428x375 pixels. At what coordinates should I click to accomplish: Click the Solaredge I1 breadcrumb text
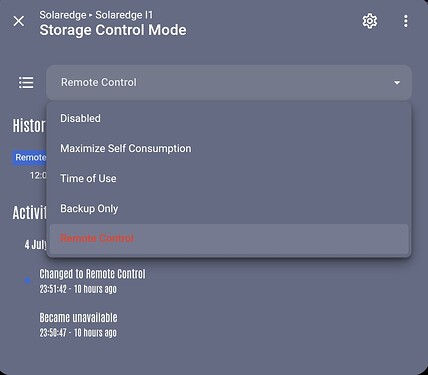pos(124,15)
